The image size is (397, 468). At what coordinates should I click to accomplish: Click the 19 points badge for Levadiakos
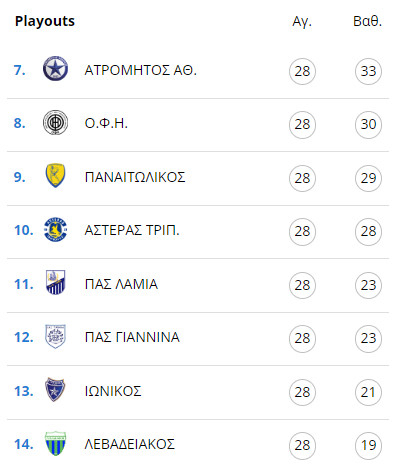point(368,445)
